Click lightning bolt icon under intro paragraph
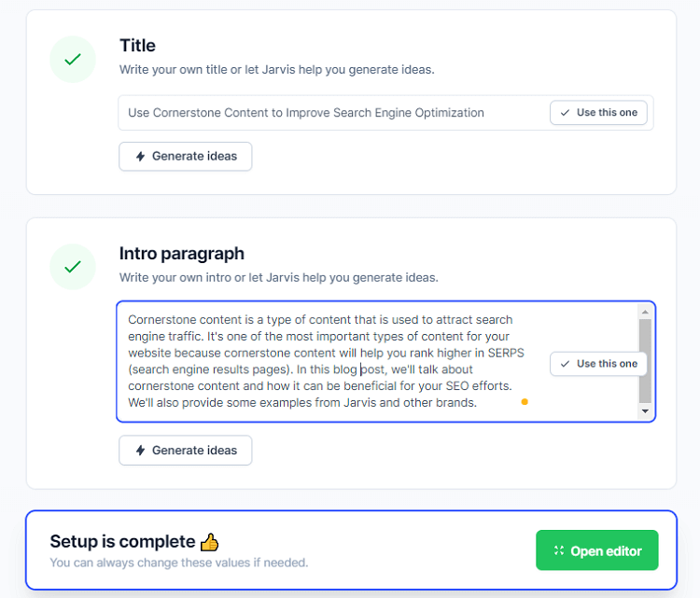Screen dimensions: 700x598 click(x=141, y=451)
